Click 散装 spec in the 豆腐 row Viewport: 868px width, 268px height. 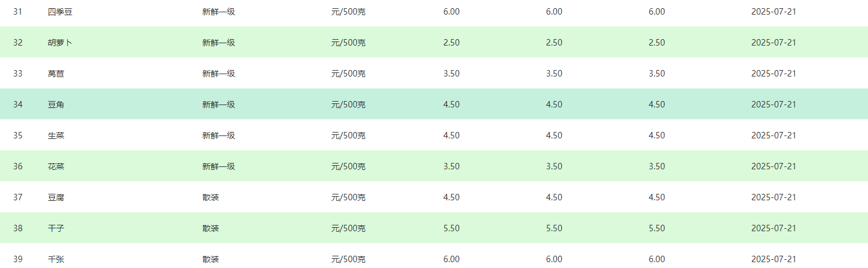coord(211,197)
